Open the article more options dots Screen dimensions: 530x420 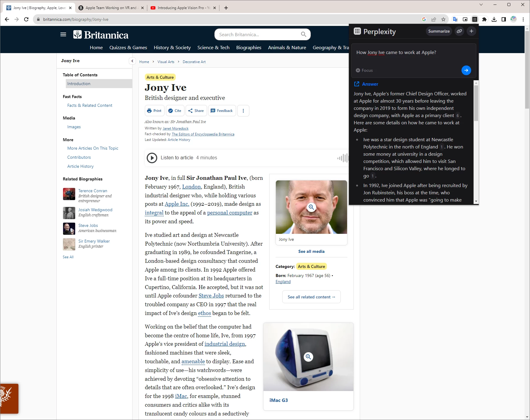[243, 111]
